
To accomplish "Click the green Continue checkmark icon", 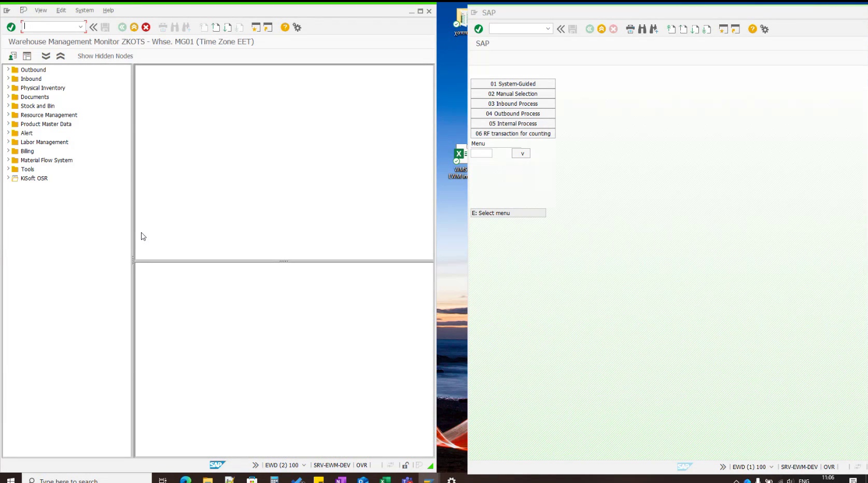I will click(10, 26).
